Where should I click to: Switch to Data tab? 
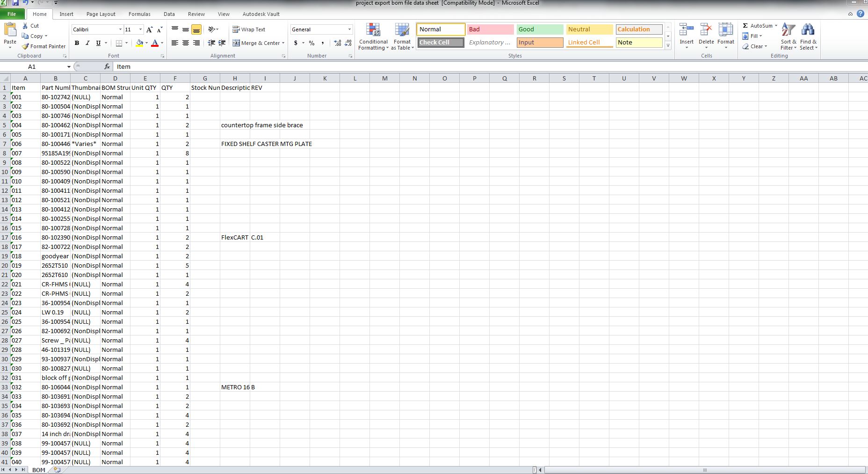pyautogui.click(x=169, y=14)
